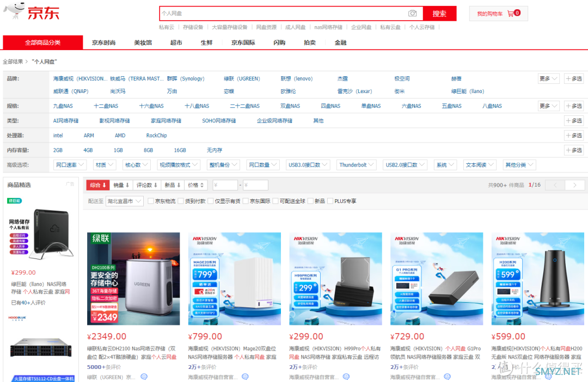Sort by sales volume (销量)
This screenshot has width=588, height=382.
coord(121,185)
